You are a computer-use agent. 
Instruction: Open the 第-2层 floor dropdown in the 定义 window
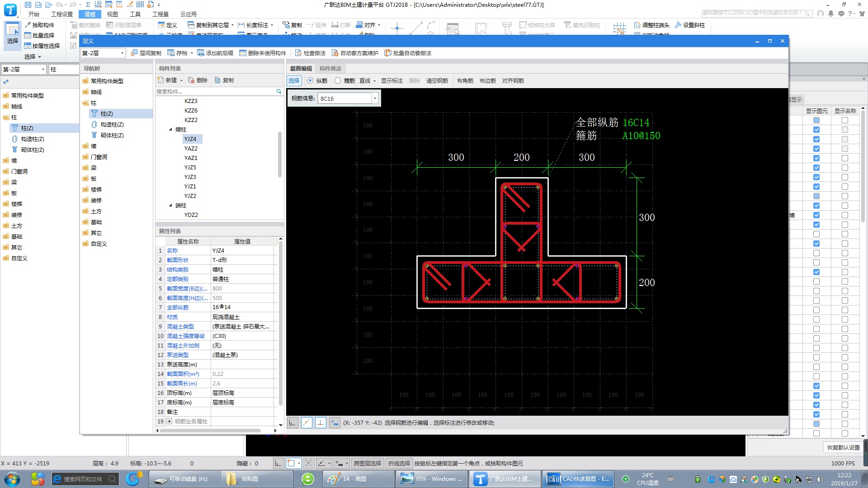click(x=122, y=53)
